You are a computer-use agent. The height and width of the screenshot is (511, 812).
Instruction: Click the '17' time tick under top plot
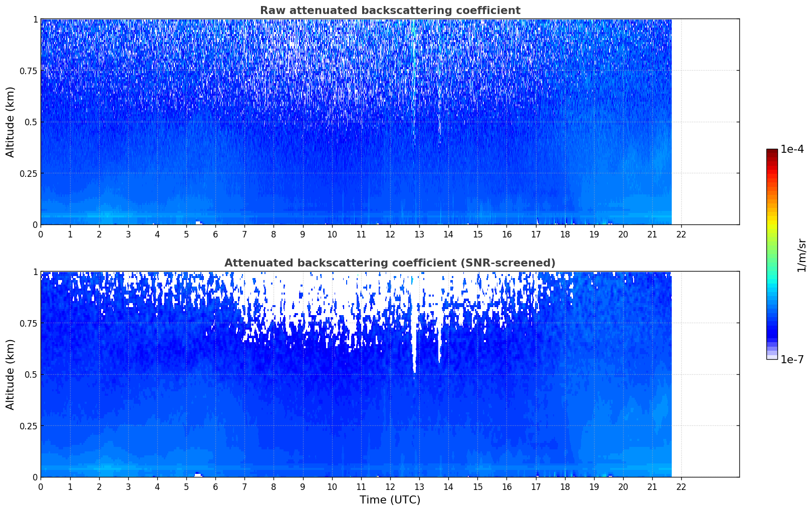[535, 234]
